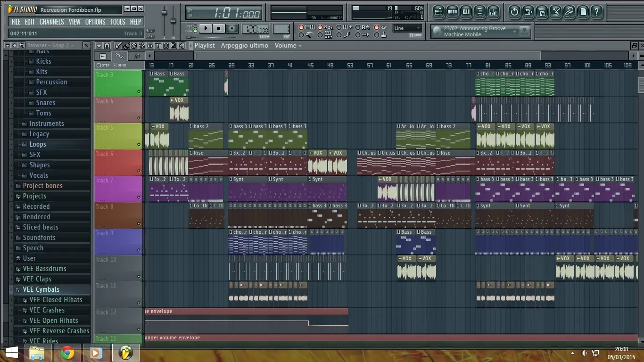Click the help question mark icon
Viewport: 644px width, 362px height.
click(596, 12)
